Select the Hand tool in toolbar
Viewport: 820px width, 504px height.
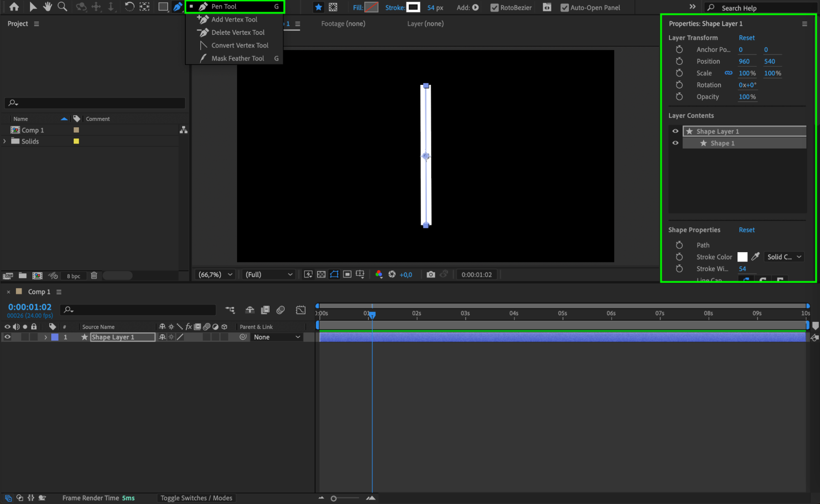click(x=48, y=7)
